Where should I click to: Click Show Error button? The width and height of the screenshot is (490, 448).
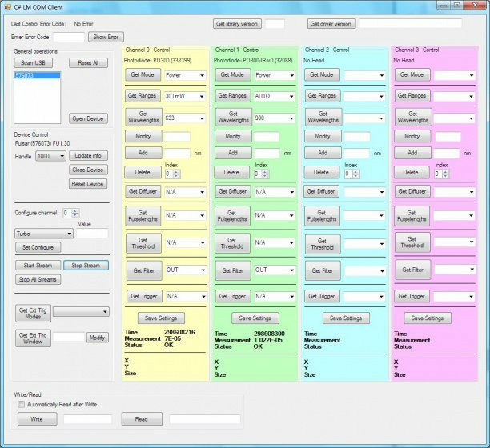point(106,37)
